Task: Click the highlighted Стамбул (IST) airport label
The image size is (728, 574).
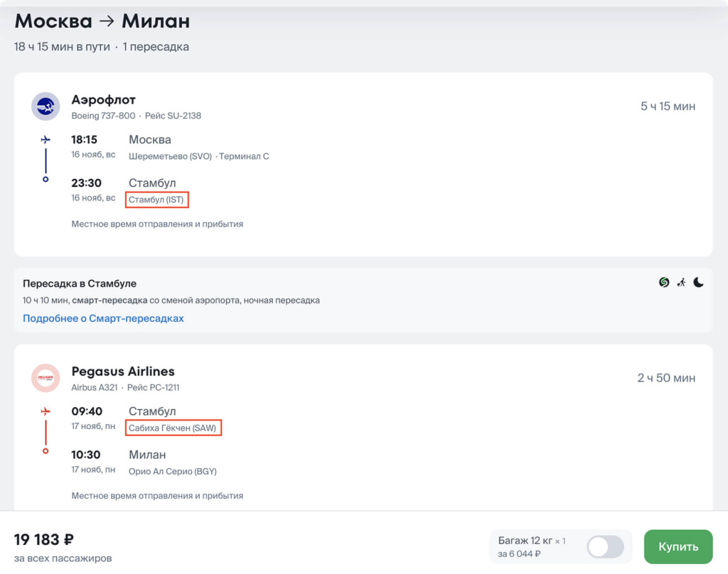Action: pos(156,200)
